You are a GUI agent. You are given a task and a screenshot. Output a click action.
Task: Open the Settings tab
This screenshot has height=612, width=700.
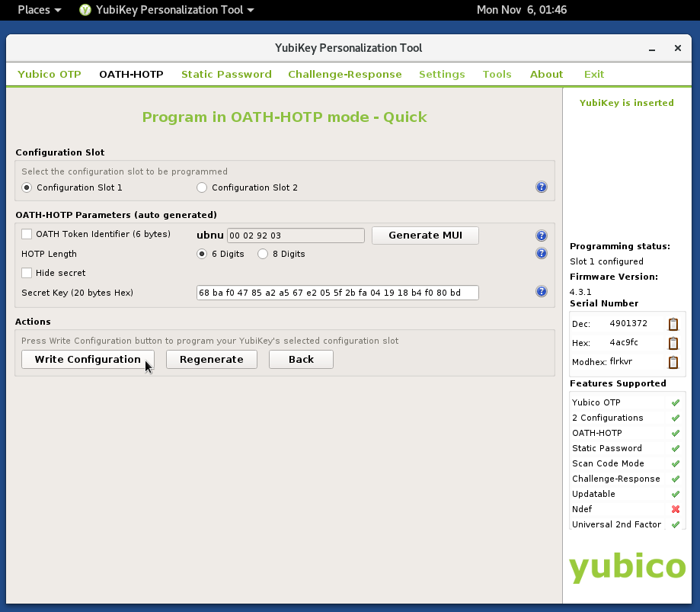click(442, 74)
